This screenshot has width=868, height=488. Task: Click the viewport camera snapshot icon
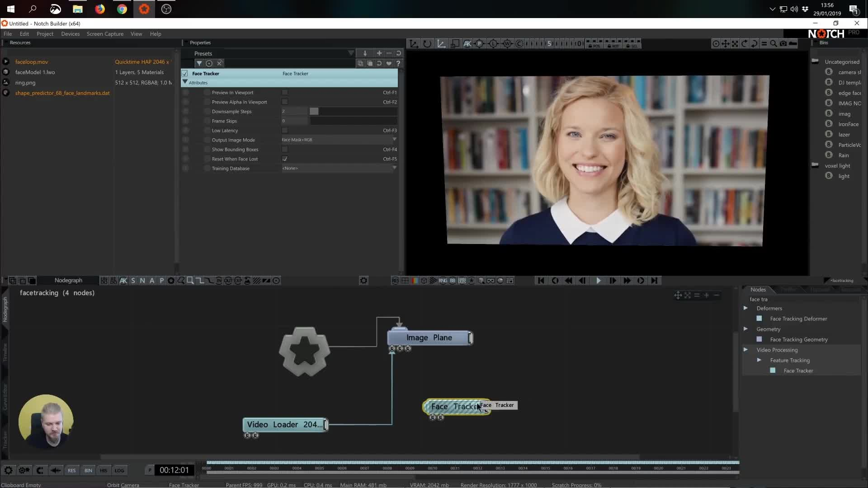click(783, 43)
